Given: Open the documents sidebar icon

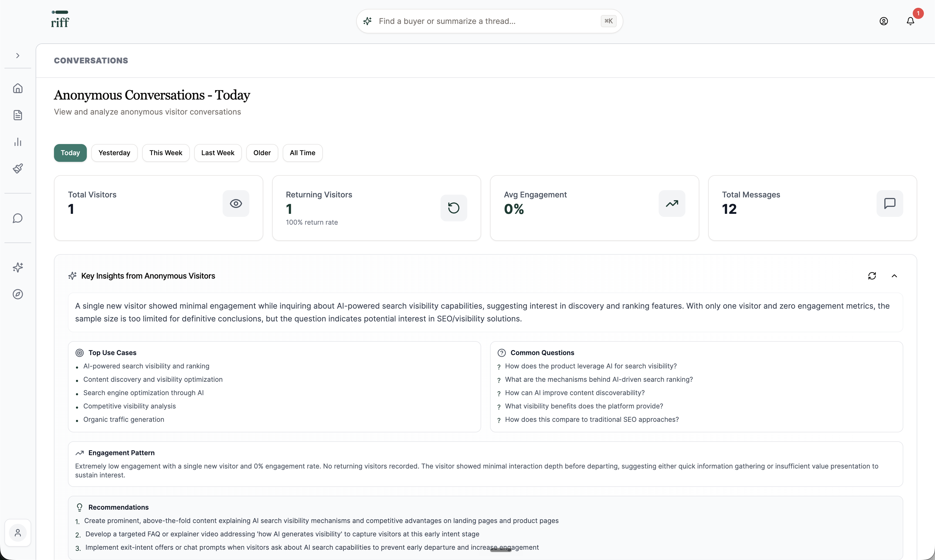Looking at the screenshot, I should click(18, 115).
